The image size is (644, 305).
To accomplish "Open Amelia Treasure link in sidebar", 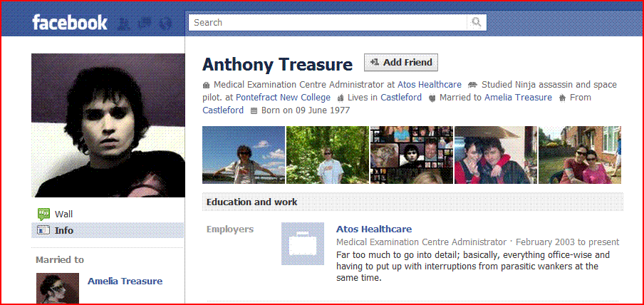I will (125, 281).
